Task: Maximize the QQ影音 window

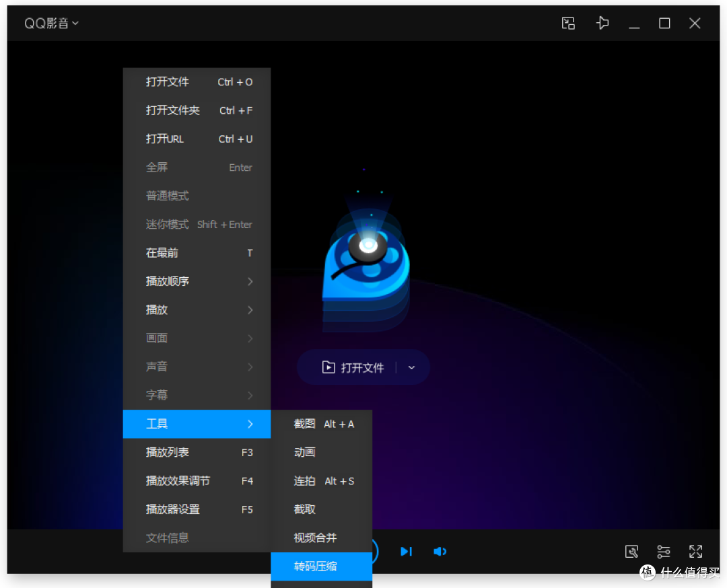Action: [x=664, y=23]
